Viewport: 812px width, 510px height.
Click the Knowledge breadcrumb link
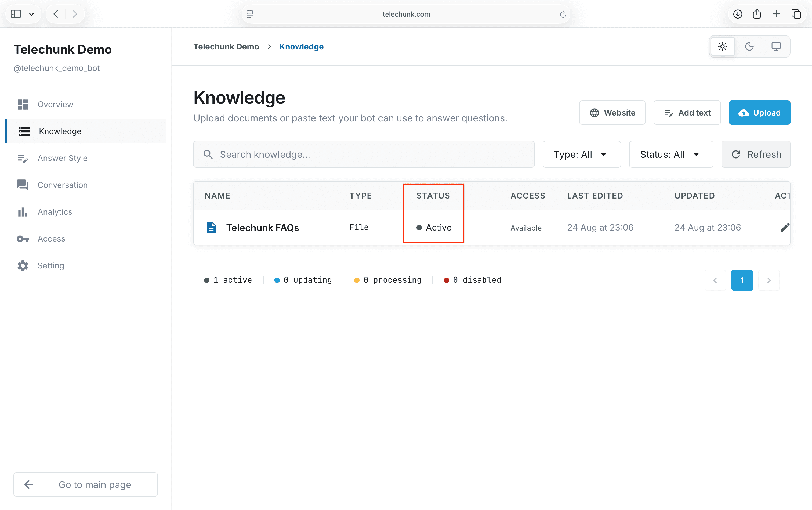[x=301, y=46]
